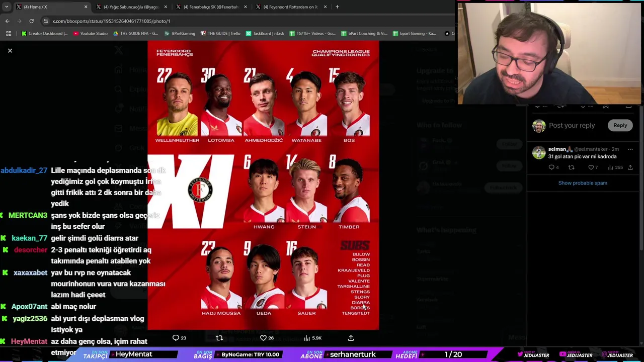Open the tab search dropdown arrow

[x=7, y=7]
